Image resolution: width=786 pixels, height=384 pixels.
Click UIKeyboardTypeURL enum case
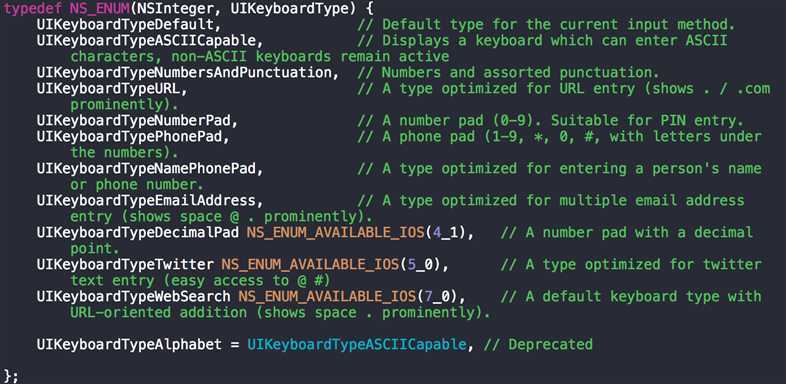108,89
